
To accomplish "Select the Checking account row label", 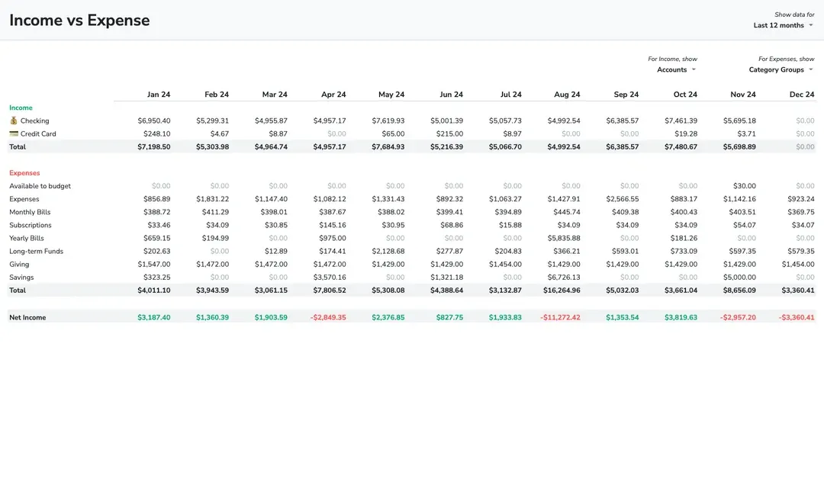I will click(34, 120).
